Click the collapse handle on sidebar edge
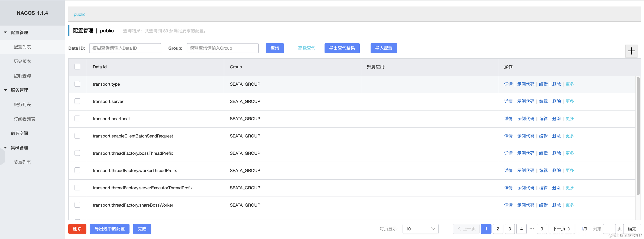644x239 pixels. coord(2,156)
